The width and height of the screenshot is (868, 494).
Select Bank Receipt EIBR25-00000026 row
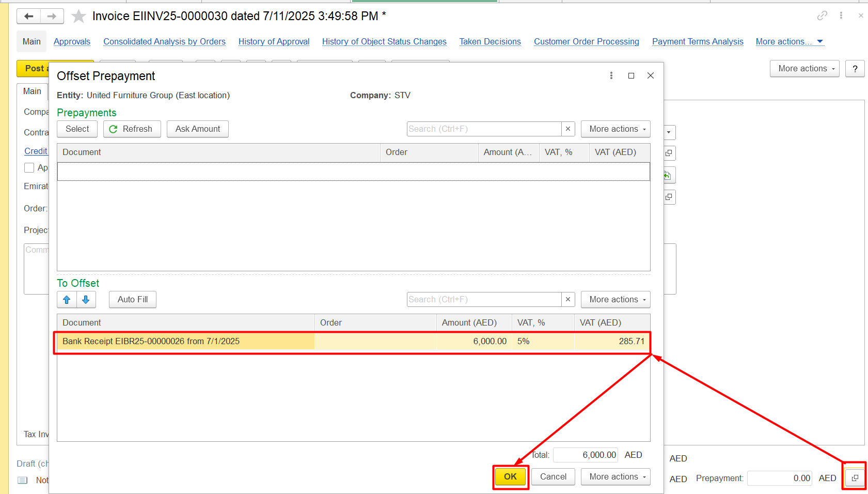click(353, 341)
